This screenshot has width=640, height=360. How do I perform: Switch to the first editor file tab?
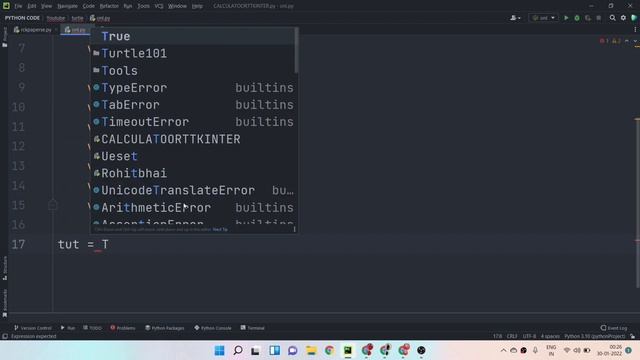[x=33, y=30]
